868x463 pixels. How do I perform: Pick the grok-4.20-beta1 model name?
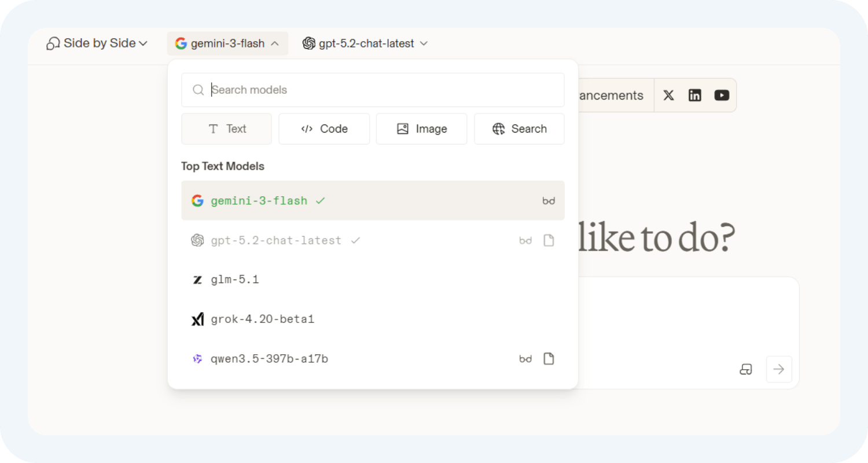tap(263, 319)
